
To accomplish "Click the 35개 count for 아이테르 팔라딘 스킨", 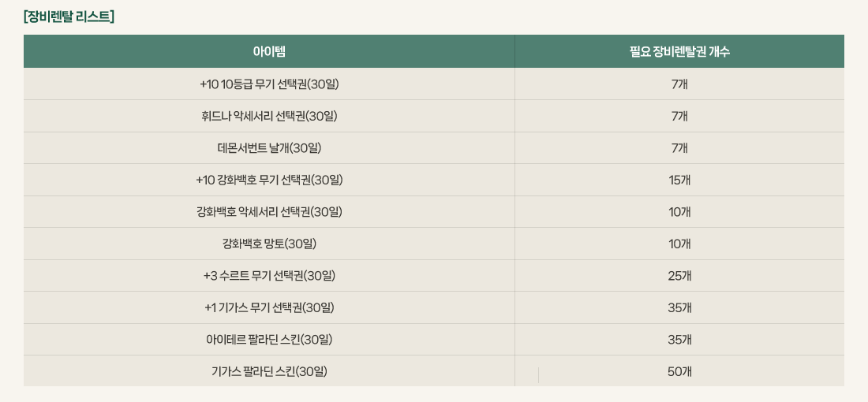I will (x=679, y=340).
